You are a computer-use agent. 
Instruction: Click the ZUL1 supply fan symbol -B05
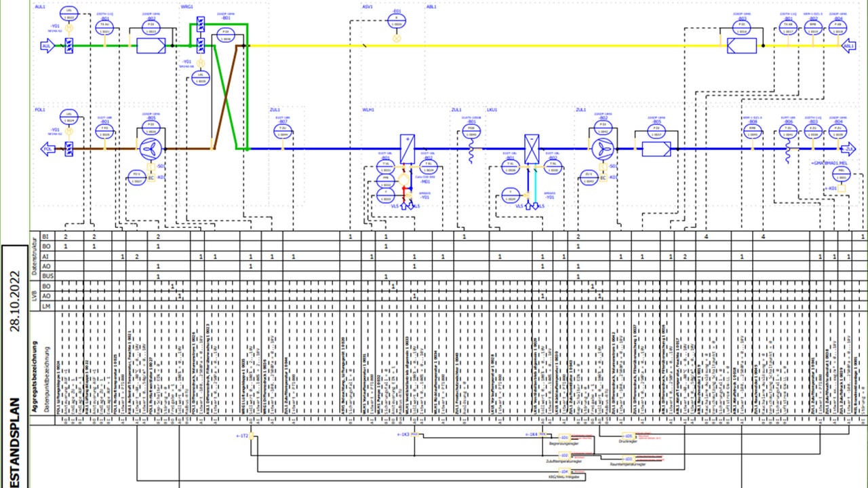(603, 149)
